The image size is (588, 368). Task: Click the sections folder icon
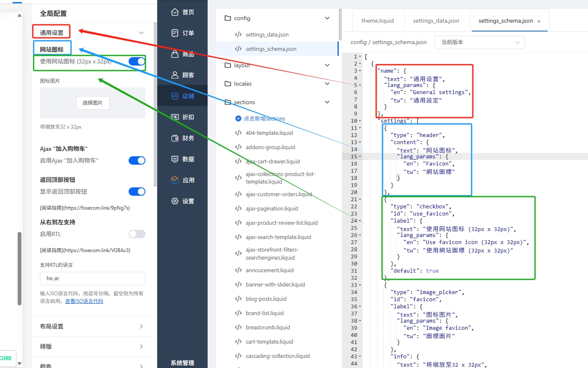(228, 102)
